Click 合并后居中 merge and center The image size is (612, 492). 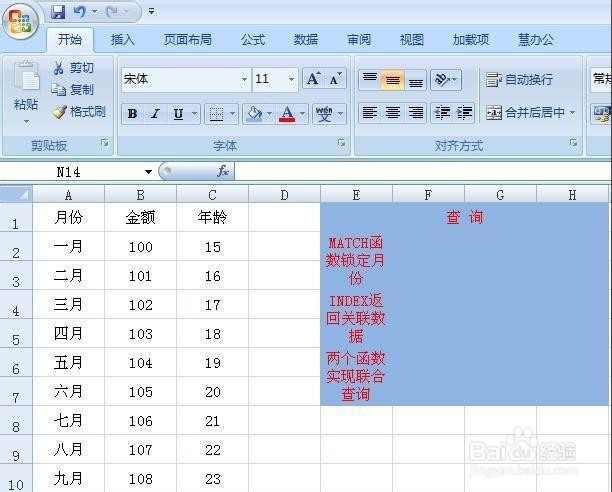pos(525,113)
